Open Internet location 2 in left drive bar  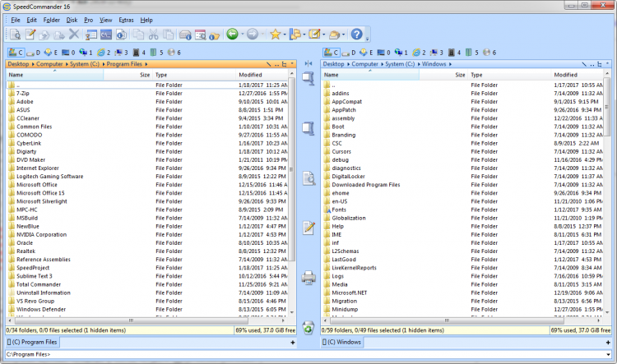104,53
